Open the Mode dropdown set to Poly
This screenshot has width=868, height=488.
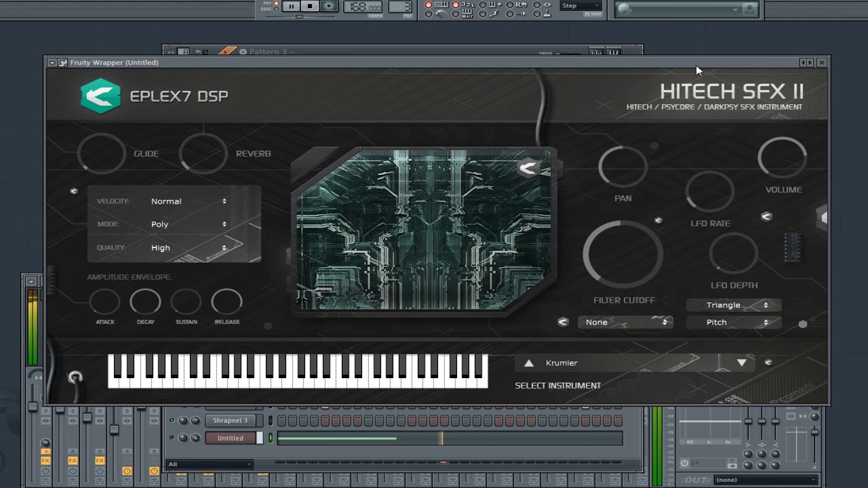click(x=189, y=224)
